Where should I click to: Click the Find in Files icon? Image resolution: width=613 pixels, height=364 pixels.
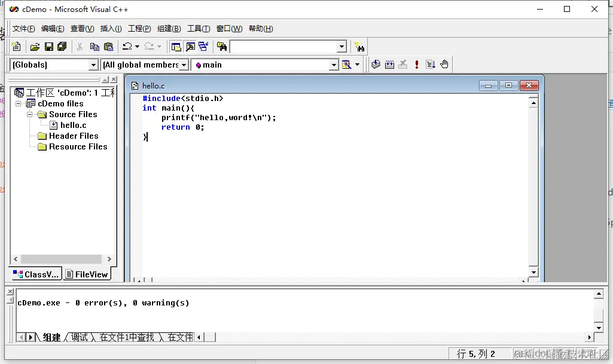pos(222,47)
